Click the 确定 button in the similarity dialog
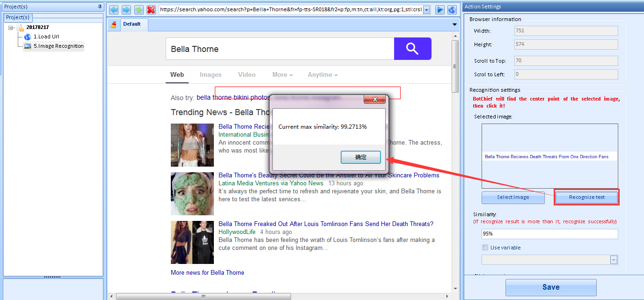The width and height of the screenshot is (644, 300). (361, 157)
